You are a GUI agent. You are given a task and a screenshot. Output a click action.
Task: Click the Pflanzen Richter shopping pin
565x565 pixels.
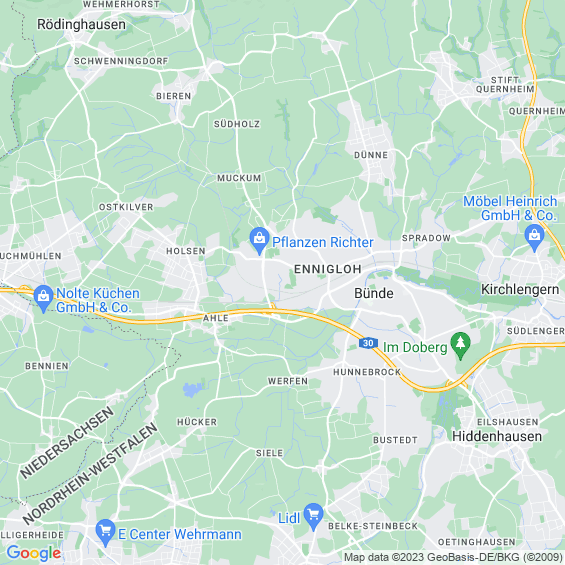pos(259,240)
